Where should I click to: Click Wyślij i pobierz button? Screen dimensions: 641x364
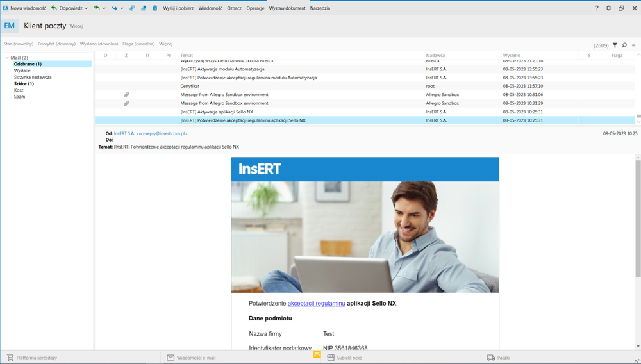179,8
